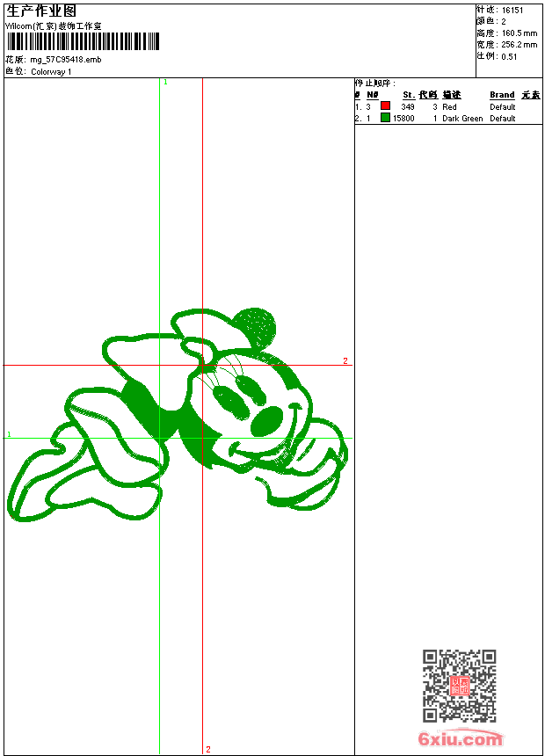Click 'Default' brand in the Dark Green row
The height and width of the screenshot is (756, 545).
[x=503, y=119]
